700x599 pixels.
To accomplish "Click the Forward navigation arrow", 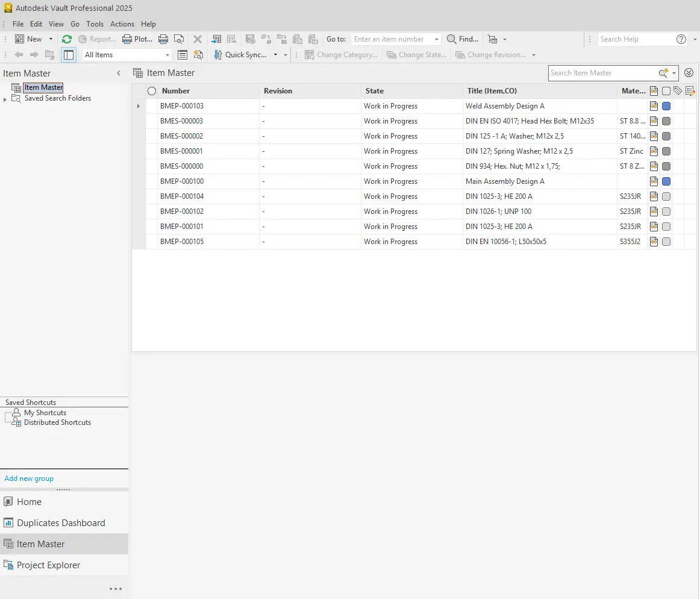I will tap(34, 54).
